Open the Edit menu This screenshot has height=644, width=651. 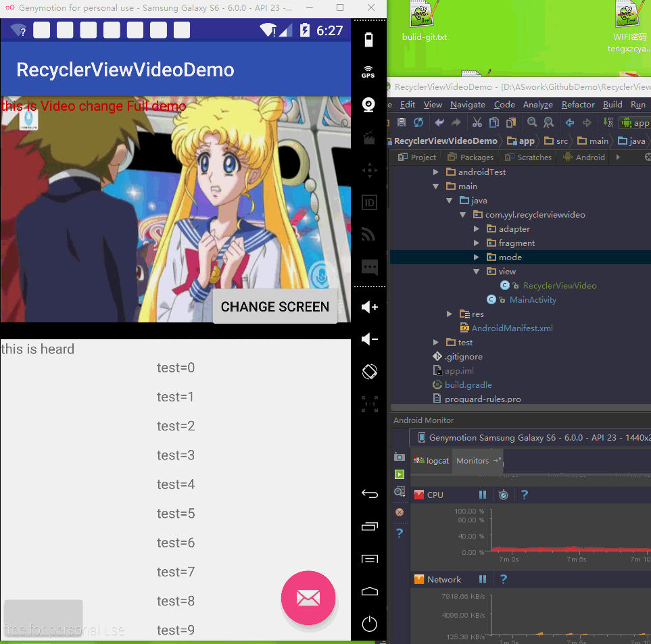pyautogui.click(x=407, y=105)
